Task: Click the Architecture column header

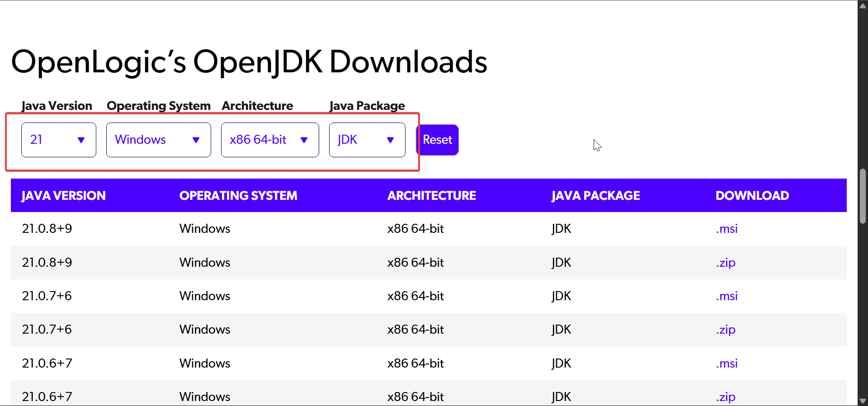Action: coord(431,196)
